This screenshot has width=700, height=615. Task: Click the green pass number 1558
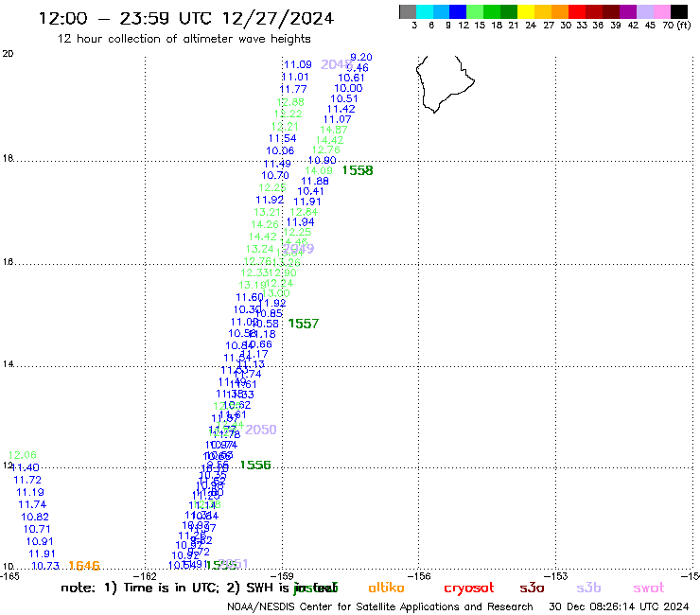point(358,170)
